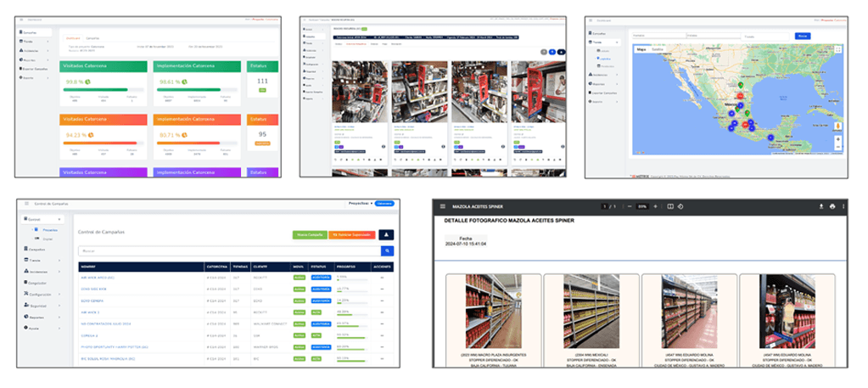Open Campañas in Control de Campañas sidebar

(33, 250)
